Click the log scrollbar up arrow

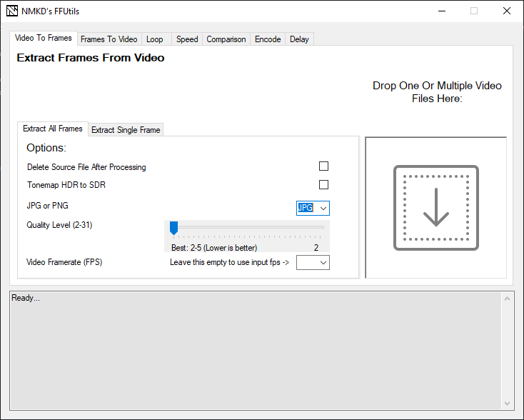coord(507,299)
